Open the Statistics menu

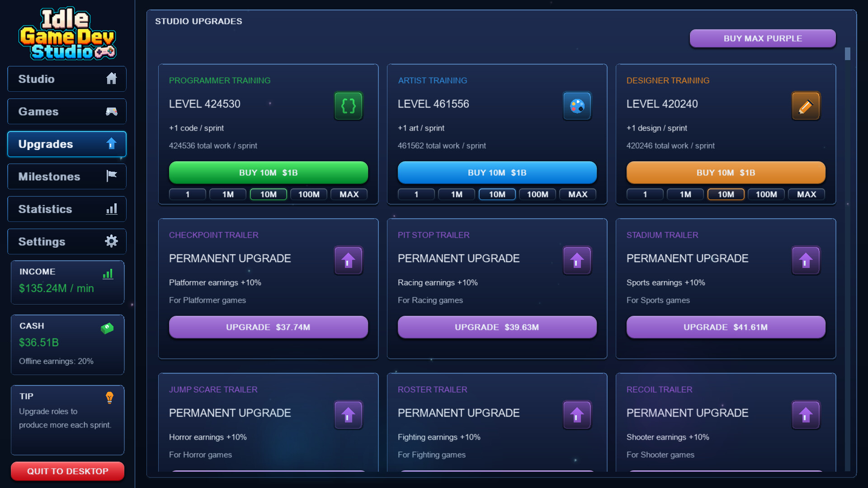67,209
